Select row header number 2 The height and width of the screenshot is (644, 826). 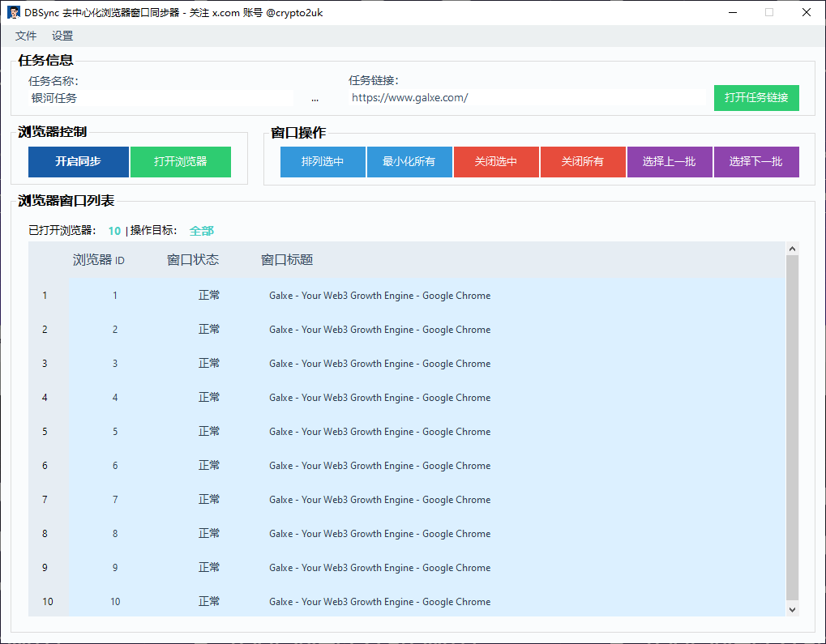click(x=45, y=330)
